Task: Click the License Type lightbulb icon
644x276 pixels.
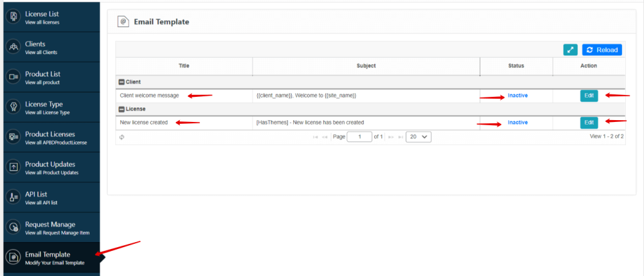Action: pos(14,107)
